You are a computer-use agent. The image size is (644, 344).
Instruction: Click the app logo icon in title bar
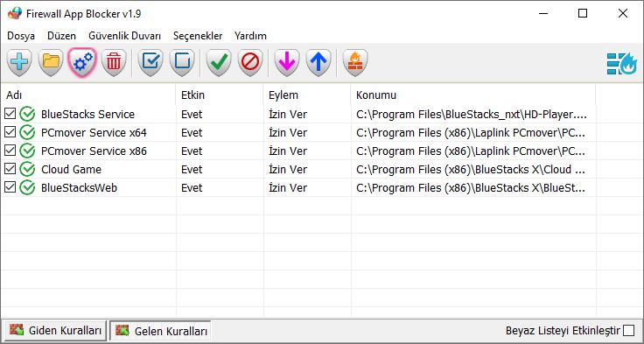(14, 13)
